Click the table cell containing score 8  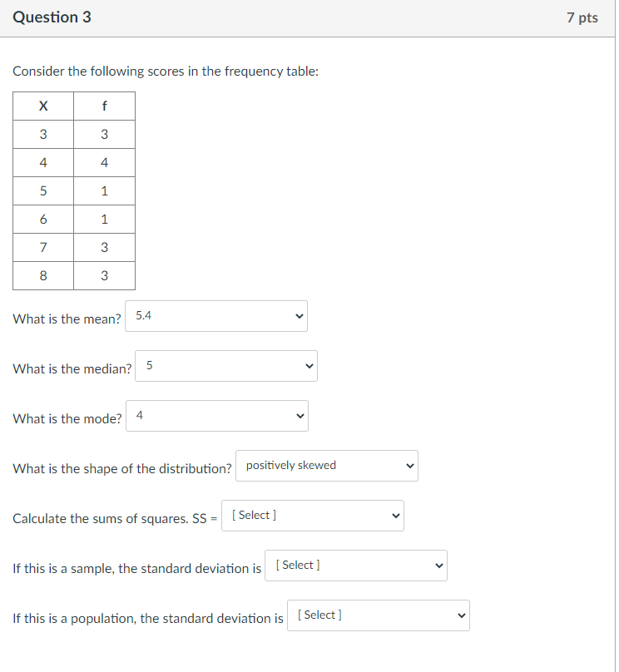point(42,275)
